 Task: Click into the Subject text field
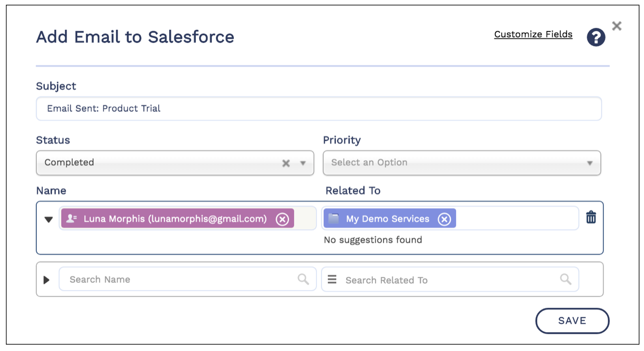318,109
